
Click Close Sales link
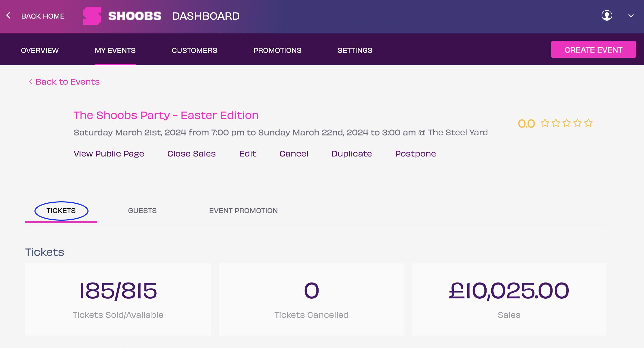192,154
